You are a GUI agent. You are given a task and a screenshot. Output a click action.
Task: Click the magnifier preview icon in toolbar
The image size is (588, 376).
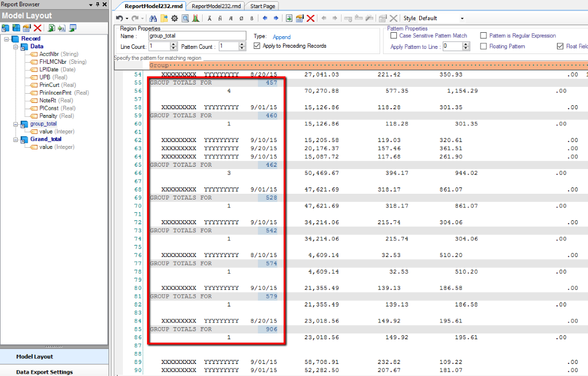pyautogui.click(x=185, y=18)
